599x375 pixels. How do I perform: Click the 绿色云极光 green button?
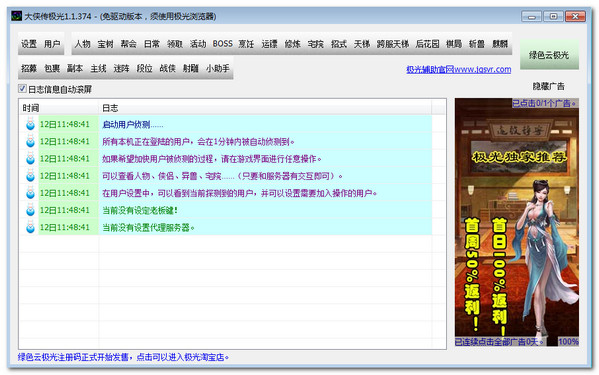pyautogui.click(x=549, y=55)
